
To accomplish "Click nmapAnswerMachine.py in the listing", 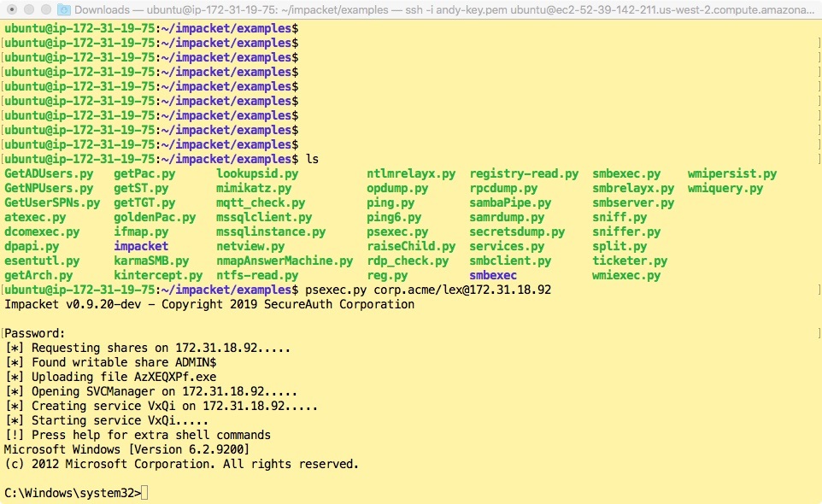I will click(x=285, y=261).
